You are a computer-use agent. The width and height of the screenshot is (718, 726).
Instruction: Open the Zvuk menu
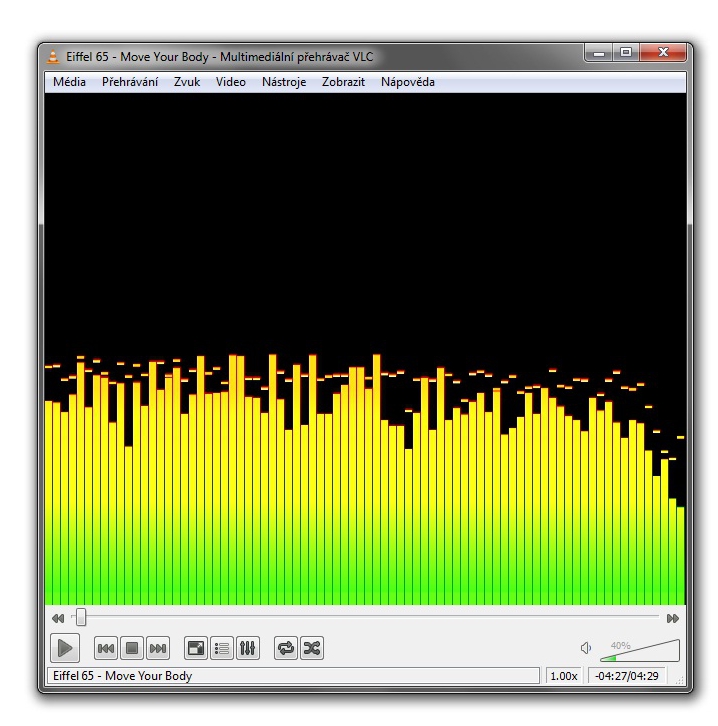point(187,82)
